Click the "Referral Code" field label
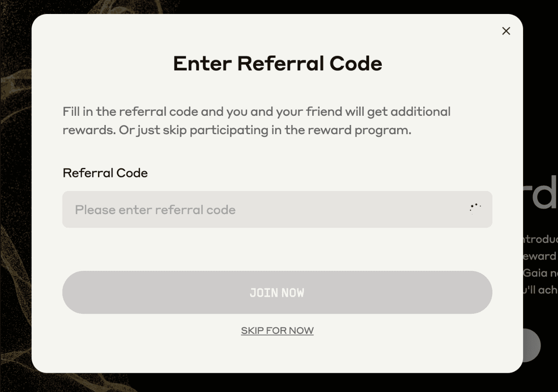This screenshot has width=558, height=392. pos(105,173)
